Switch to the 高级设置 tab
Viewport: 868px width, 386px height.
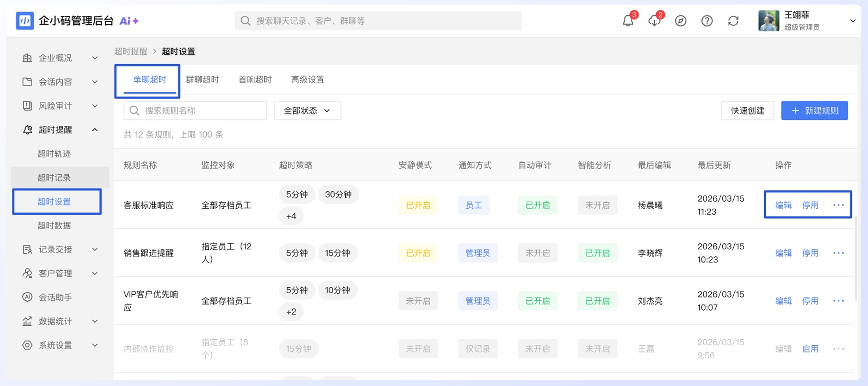[x=307, y=80]
